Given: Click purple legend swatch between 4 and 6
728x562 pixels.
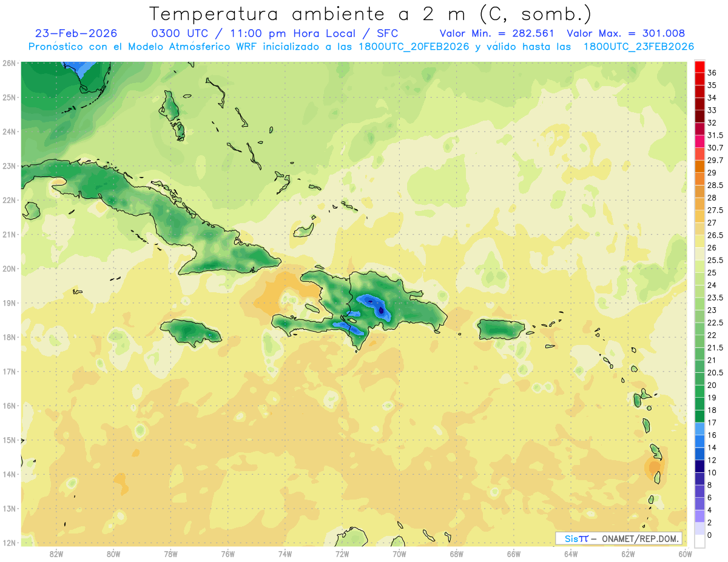Looking at the screenshot, I should 699,504.
